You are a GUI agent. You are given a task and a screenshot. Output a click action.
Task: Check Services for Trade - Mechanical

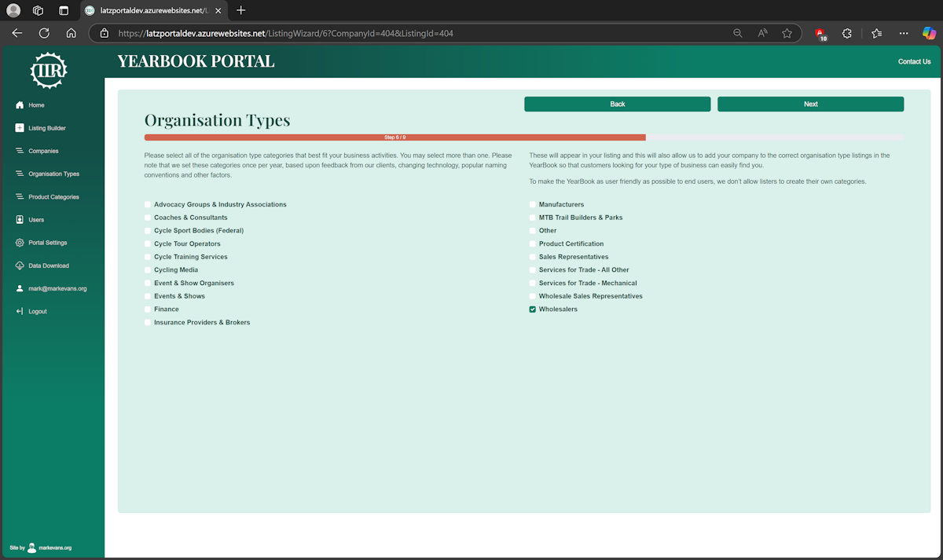click(533, 283)
